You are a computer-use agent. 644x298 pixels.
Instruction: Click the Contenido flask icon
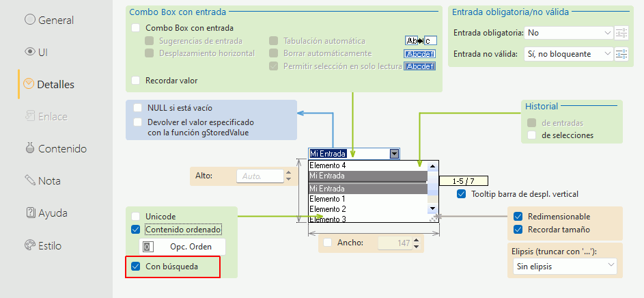tap(29, 148)
